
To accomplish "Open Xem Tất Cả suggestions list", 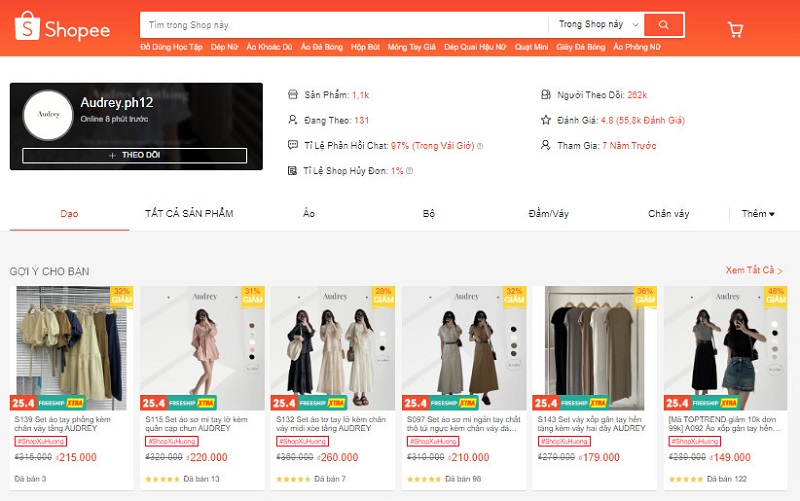I will 754,271.
